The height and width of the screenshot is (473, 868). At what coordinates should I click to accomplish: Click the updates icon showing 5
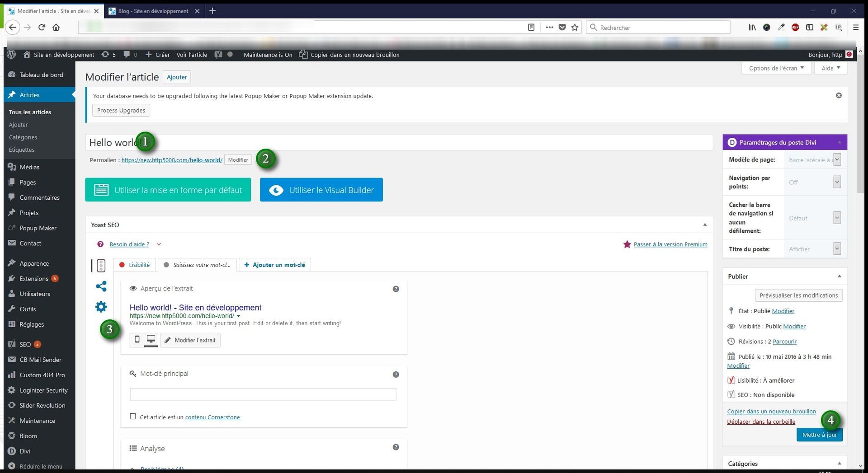click(108, 55)
